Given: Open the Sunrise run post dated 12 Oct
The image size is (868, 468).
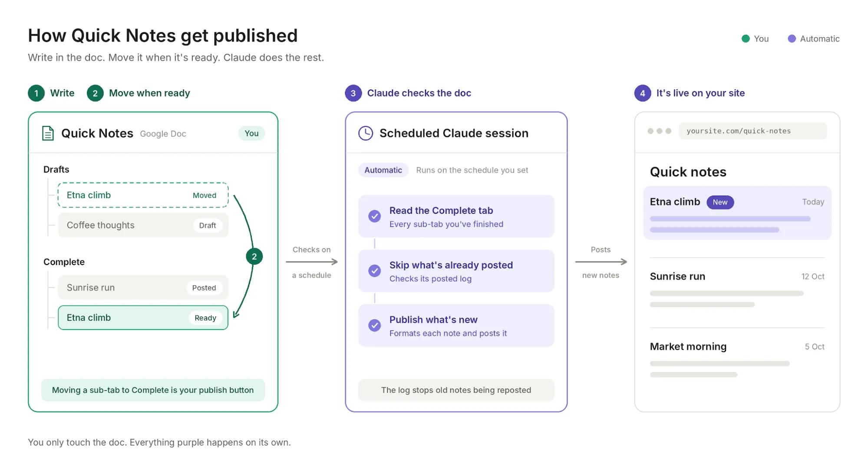Looking at the screenshot, I should (x=737, y=289).
